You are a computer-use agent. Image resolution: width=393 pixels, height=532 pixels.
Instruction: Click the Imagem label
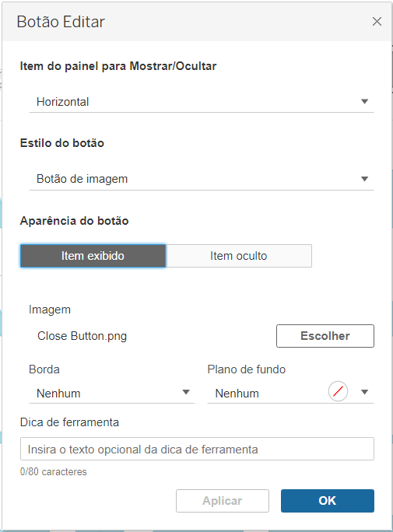click(50, 310)
